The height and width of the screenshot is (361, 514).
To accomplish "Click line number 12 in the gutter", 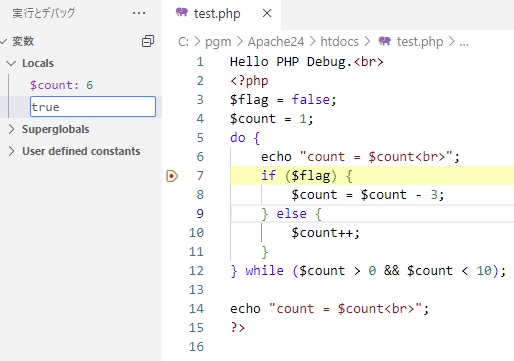I will tap(196, 271).
